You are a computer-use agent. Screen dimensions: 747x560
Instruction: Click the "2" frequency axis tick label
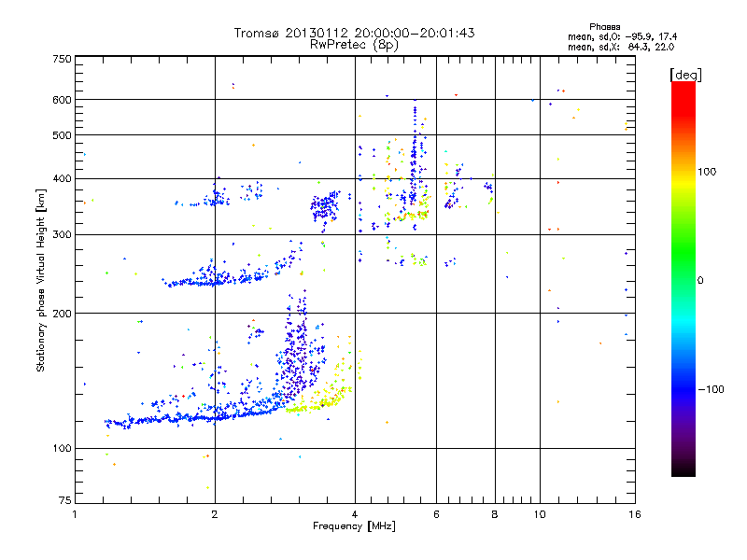click(x=215, y=514)
